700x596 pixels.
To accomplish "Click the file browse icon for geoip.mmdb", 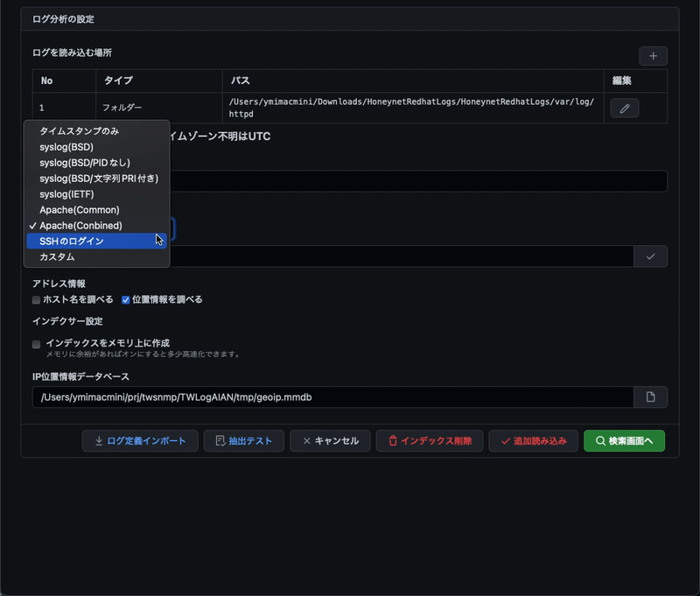I will 650,397.
